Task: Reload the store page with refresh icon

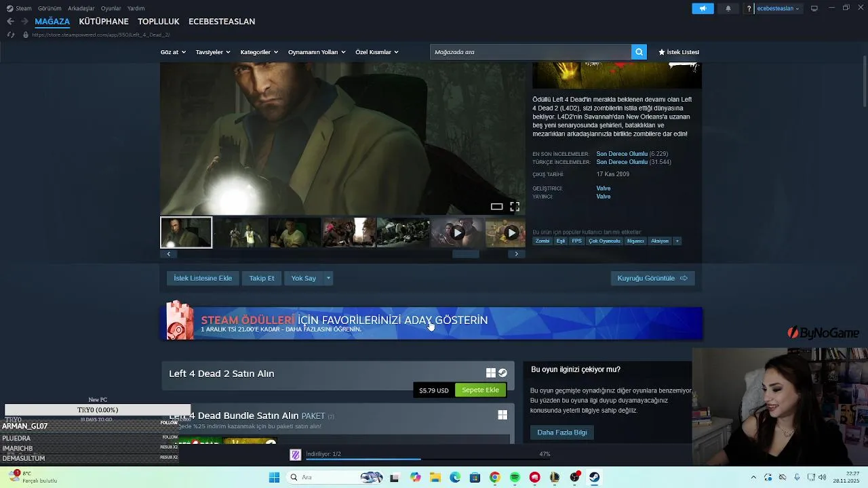Action: pyautogui.click(x=10, y=35)
